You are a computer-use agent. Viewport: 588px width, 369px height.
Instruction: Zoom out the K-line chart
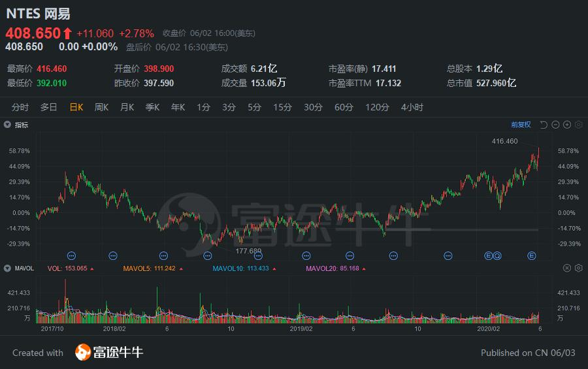click(x=555, y=125)
